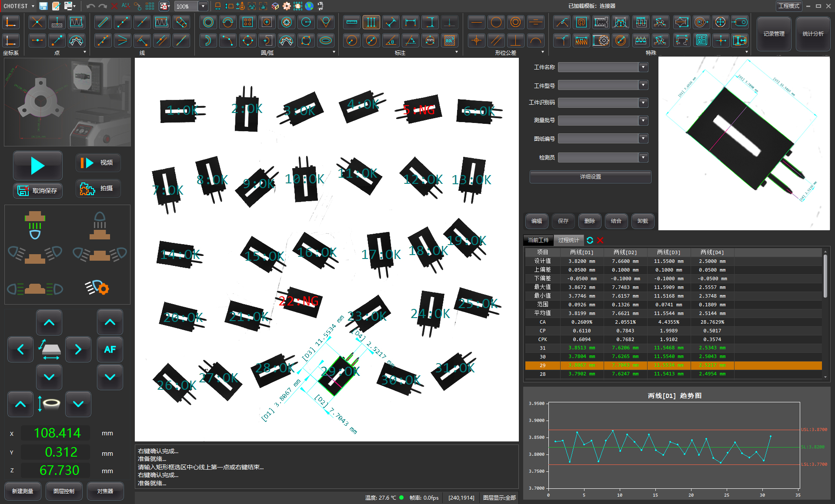This screenshot has height=504, width=835.
Task: Toggle 工程模式 engineering mode
Action: point(788,6)
